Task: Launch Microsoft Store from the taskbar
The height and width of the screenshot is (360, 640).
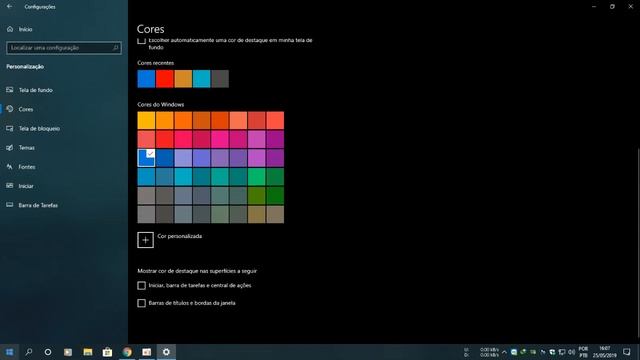Action: tap(107, 352)
